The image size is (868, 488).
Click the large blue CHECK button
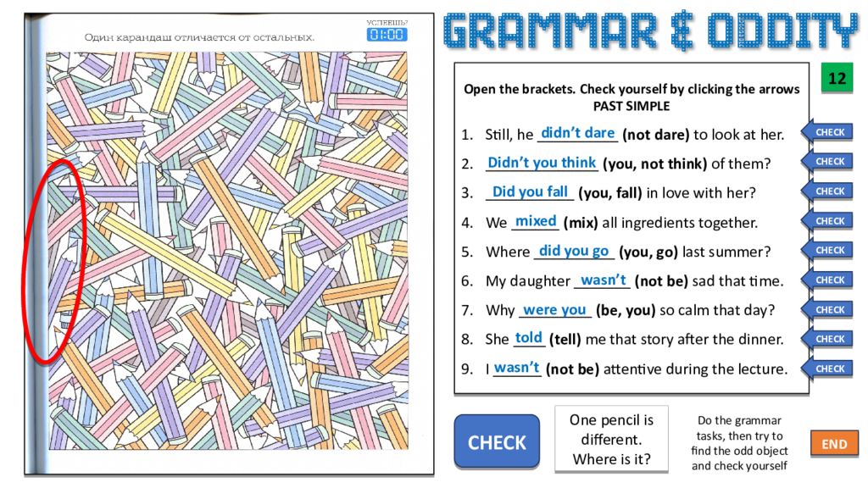[x=497, y=441]
